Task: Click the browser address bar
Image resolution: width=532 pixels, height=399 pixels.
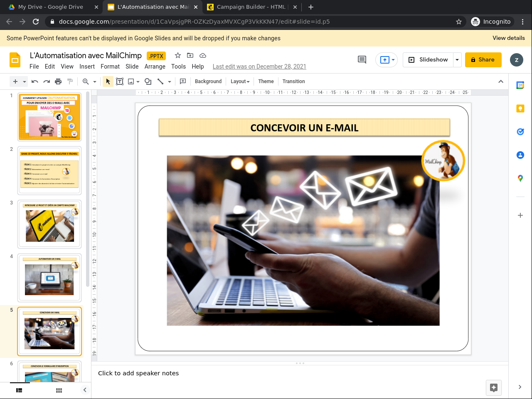Action: click(x=249, y=22)
